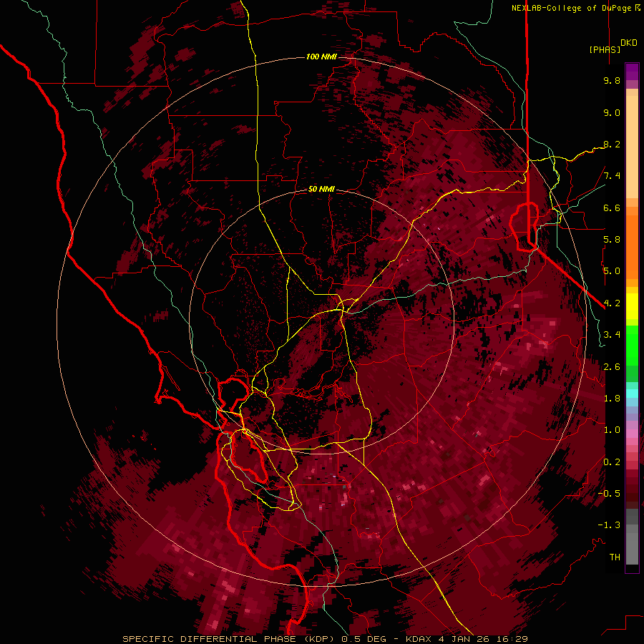Viewport: 644px width, 644px height.
Task: Click the 2.6 value on the color scale
Action: point(612,367)
